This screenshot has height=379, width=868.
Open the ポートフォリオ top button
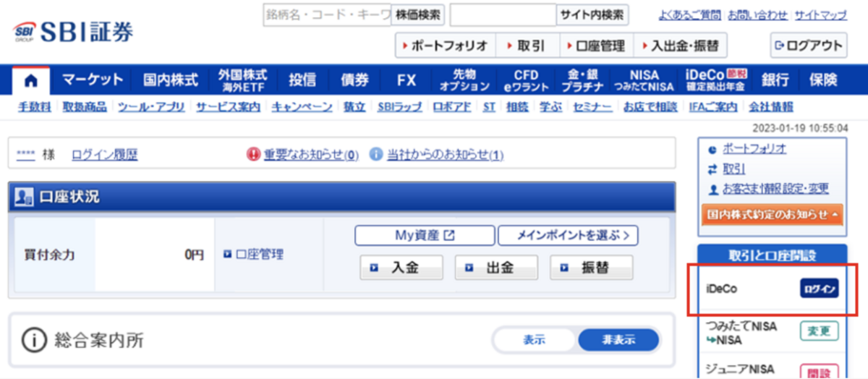(445, 46)
